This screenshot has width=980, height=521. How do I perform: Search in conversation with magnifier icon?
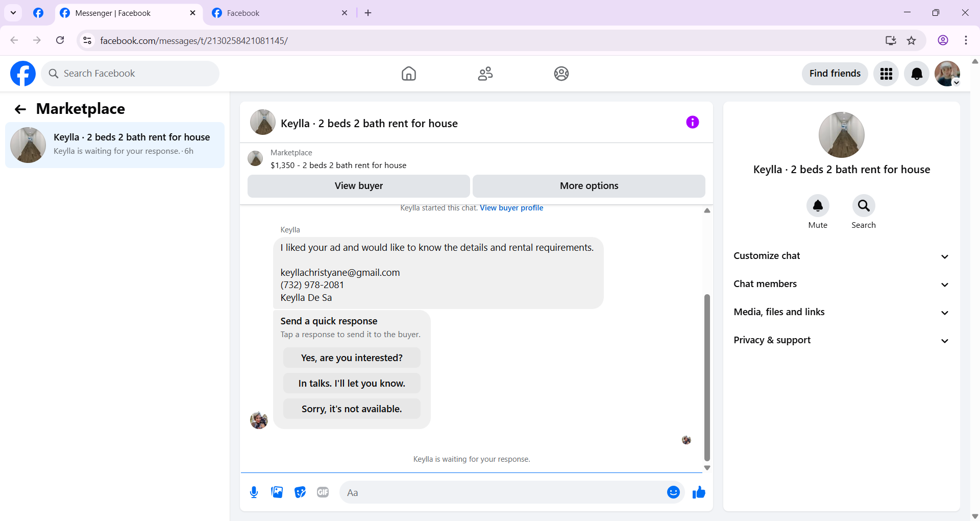(864, 206)
